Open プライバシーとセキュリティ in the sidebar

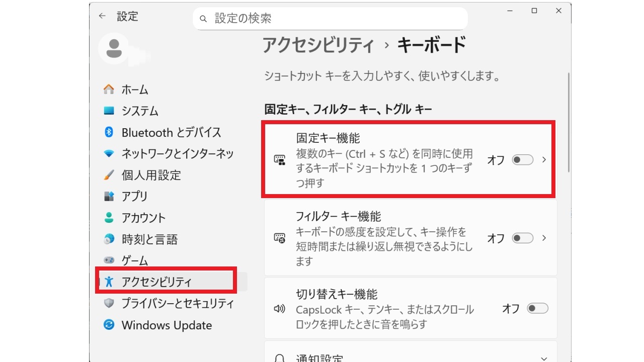click(177, 303)
